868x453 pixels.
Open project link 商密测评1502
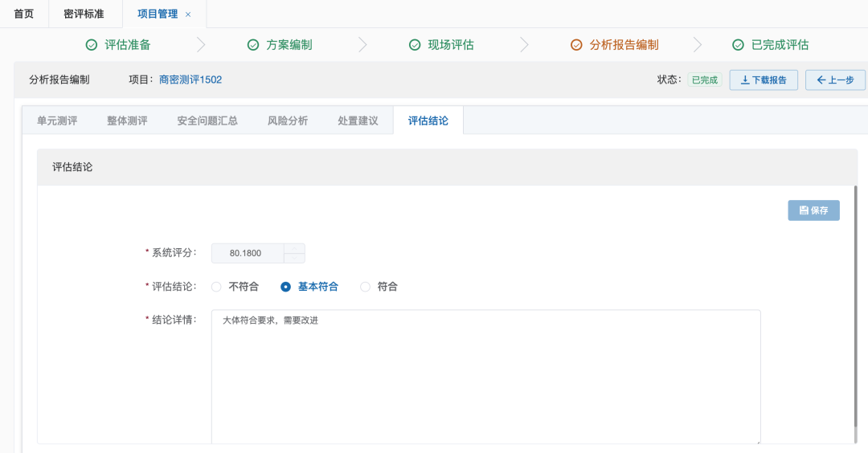(x=190, y=80)
